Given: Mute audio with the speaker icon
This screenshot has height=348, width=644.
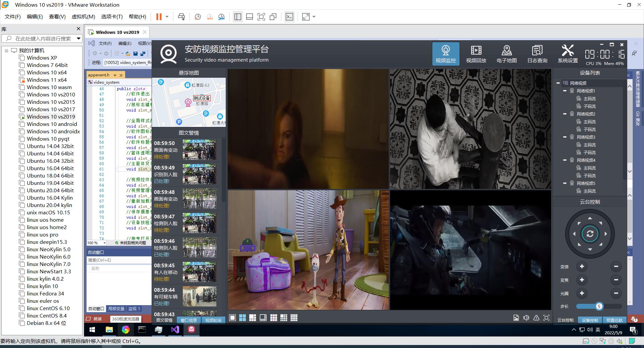Looking at the screenshot, I should tap(526, 318).
